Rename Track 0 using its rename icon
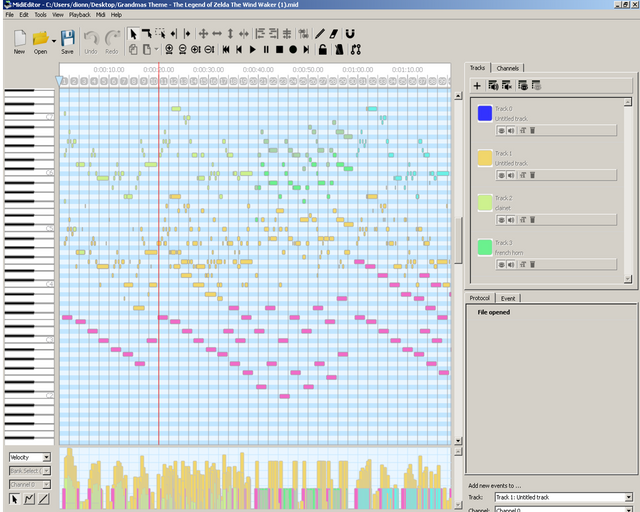This screenshot has width=640, height=512. coord(523,130)
